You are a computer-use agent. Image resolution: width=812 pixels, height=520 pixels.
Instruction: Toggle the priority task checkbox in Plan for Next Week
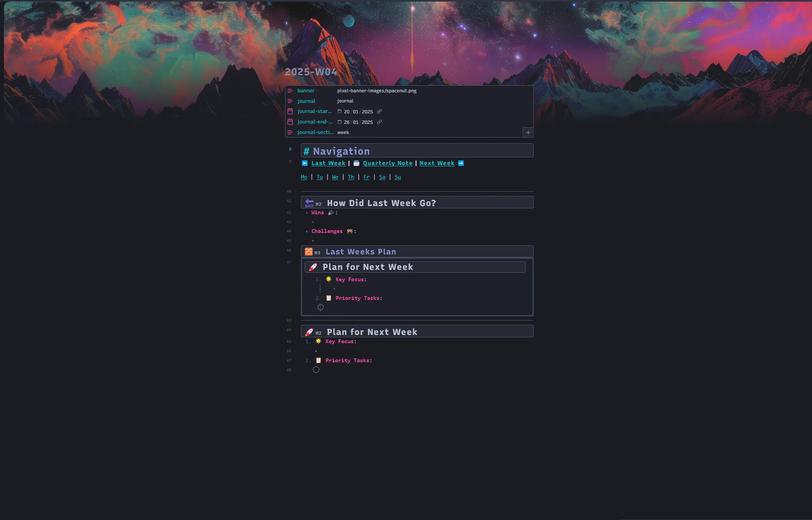316,370
